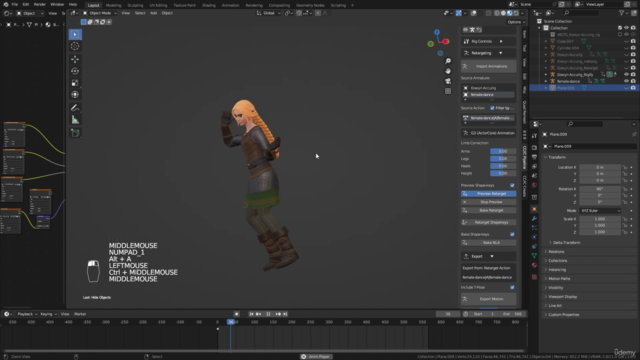Adjust the Height limb correction slider

(503, 173)
